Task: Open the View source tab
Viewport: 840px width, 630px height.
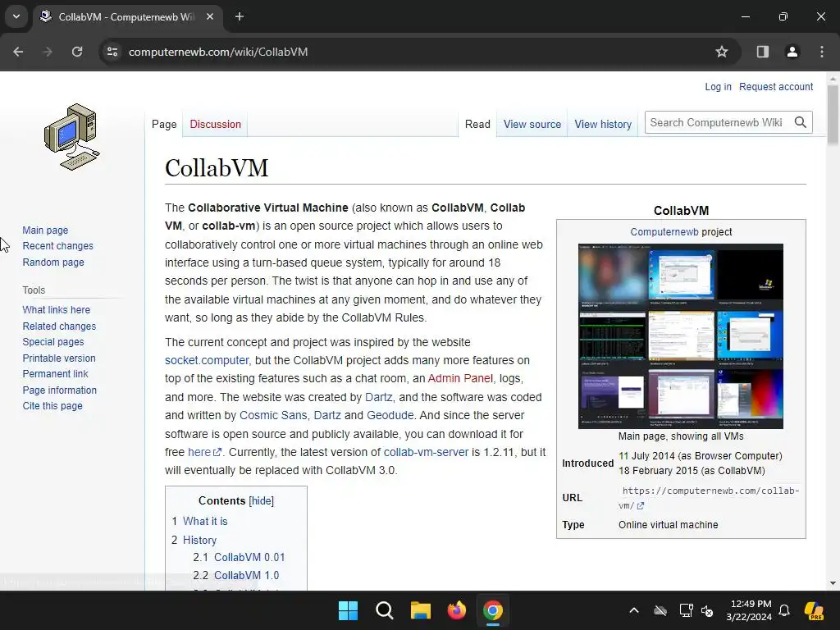Action: (x=532, y=125)
